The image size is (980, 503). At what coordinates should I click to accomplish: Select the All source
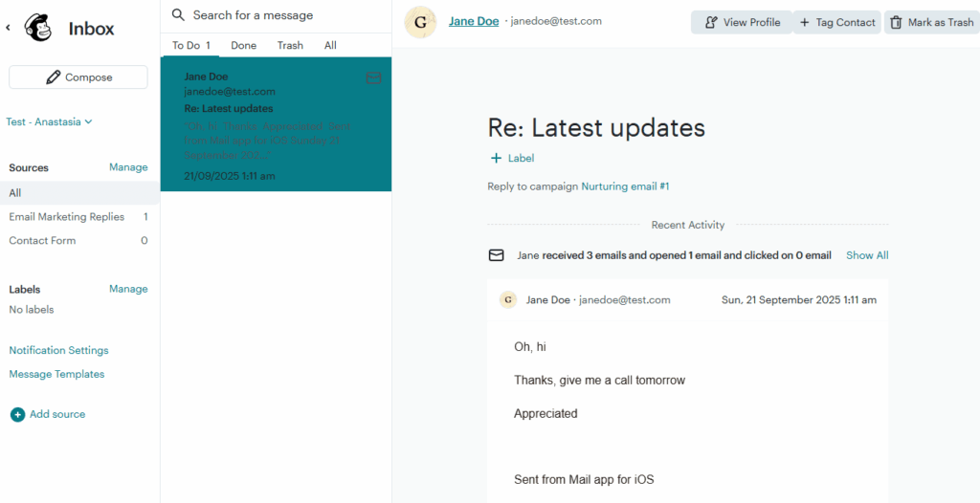click(x=79, y=193)
